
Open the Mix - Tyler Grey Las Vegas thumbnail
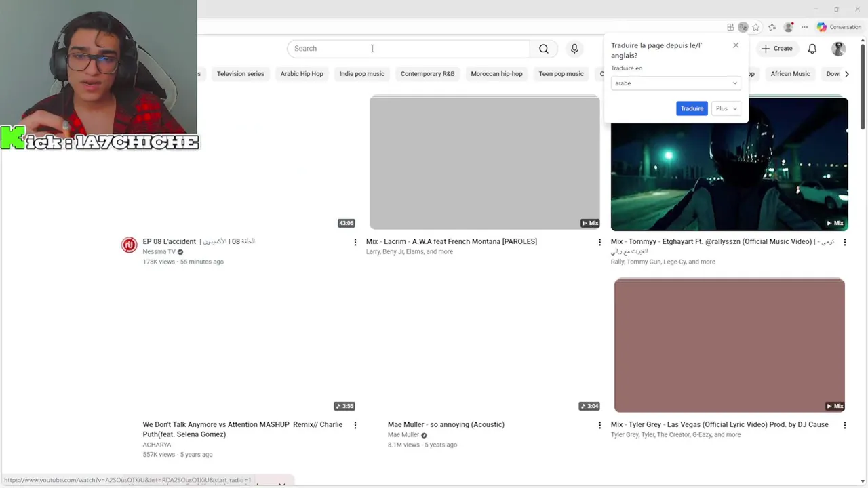tap(730, 346)
